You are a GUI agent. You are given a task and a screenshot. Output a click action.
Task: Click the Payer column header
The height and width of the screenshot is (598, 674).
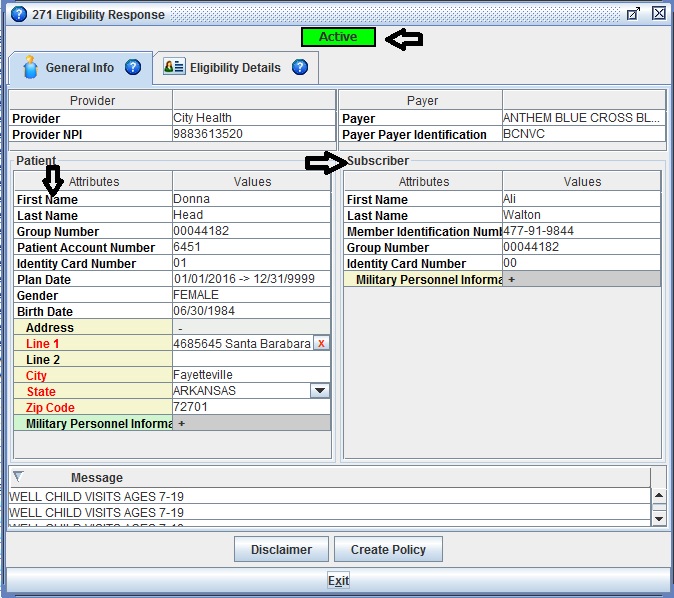click(x=423, y=101)
